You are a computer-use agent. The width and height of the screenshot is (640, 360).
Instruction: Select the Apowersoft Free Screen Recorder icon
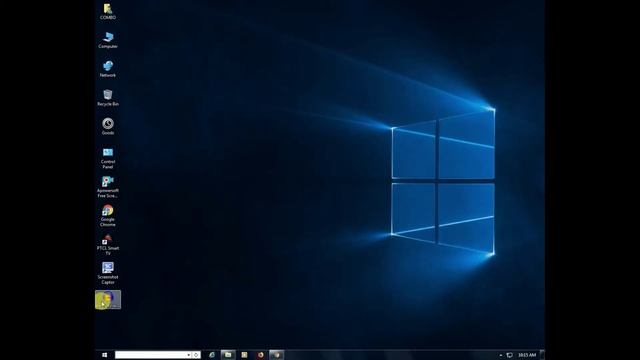pyautogui.click(x=108, y=187)
